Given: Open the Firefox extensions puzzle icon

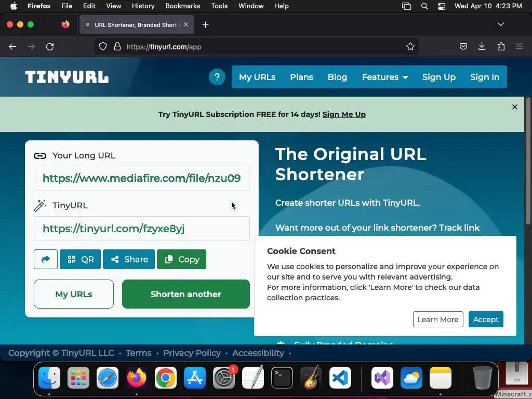Looking at the screenshot, I should click(x=501, y=47).
